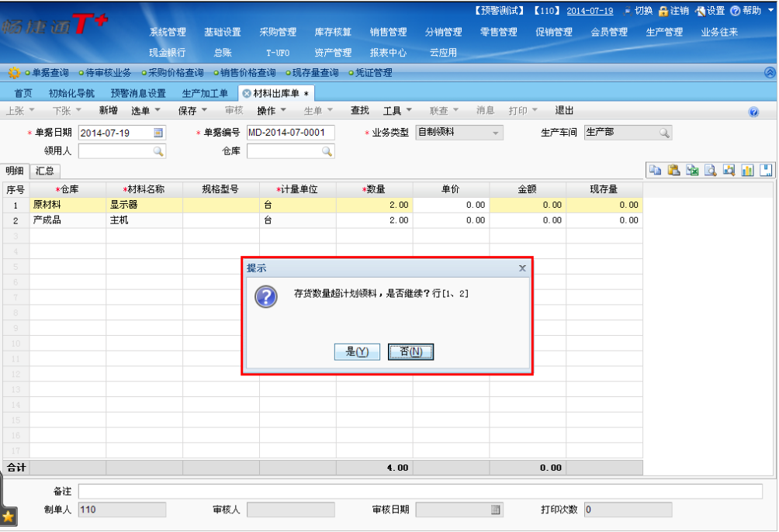Expand the 联查 toolbar dropdown
This screenshot has width=779, height=532.
pyautogui.click(x=455, y=110)
